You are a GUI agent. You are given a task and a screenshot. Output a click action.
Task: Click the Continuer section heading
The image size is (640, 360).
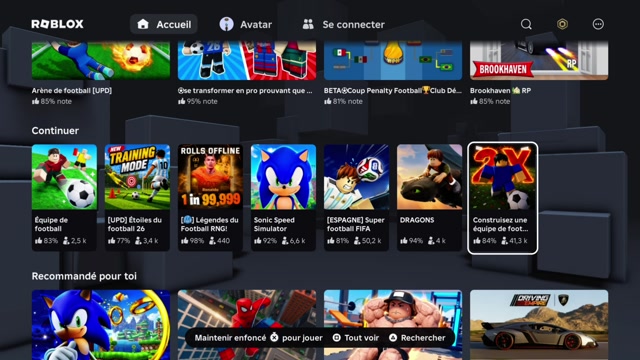pyautogui.click(x=55, y=131)
